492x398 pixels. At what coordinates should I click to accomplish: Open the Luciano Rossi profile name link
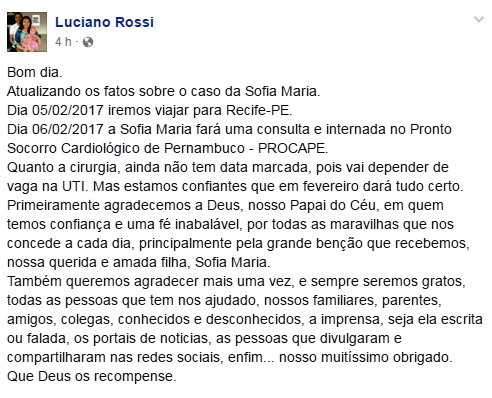tap(104, 22)
